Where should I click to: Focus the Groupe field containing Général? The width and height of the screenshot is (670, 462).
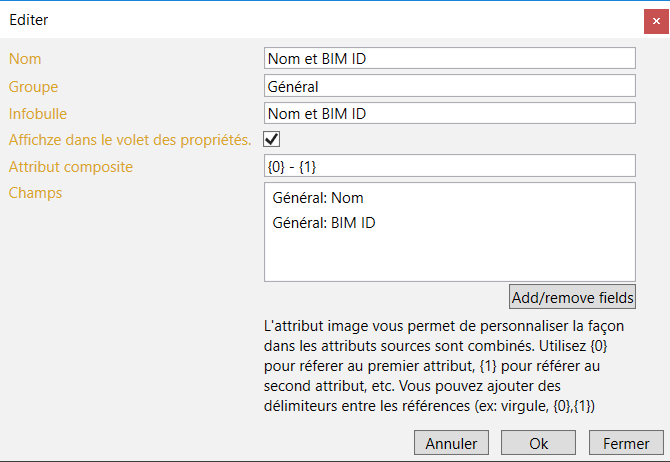[449, 86]
